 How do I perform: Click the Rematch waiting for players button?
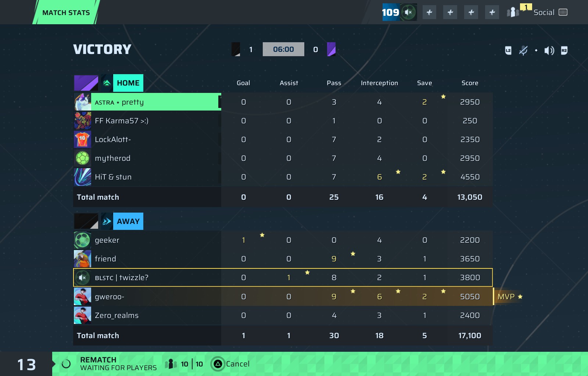coord(118,364)
